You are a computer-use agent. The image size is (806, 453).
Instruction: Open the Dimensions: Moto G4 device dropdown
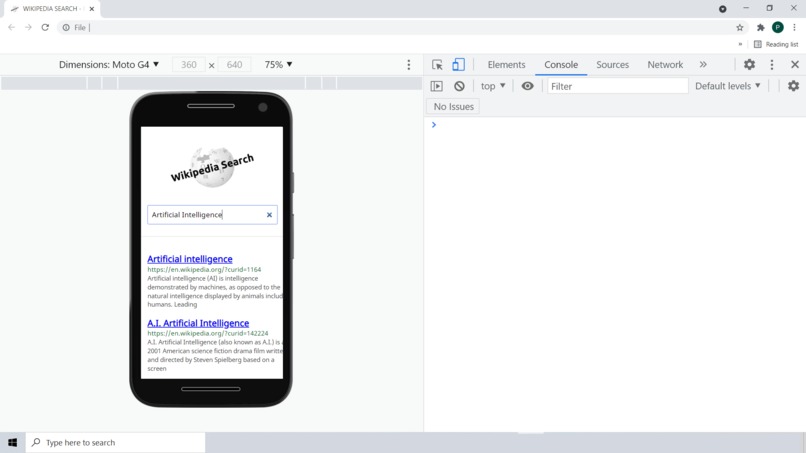109,65
